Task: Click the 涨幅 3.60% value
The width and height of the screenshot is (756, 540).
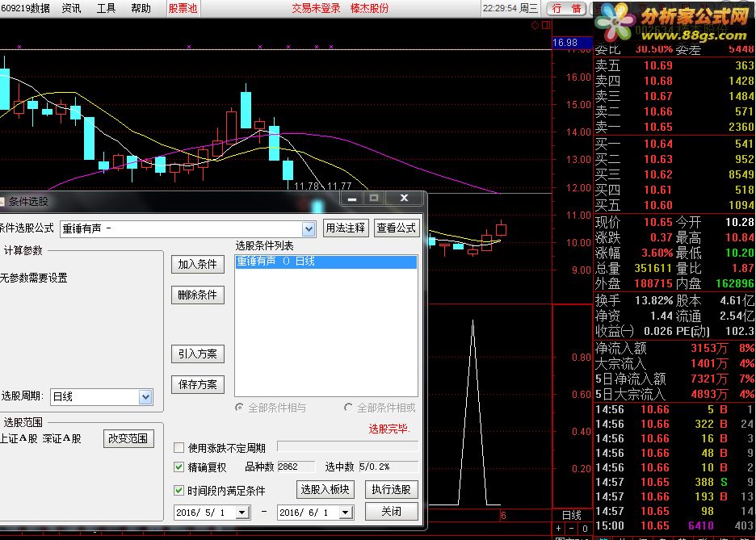Action: tap(657, 253)
